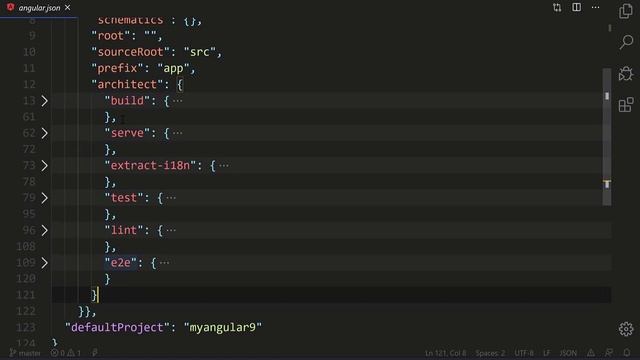The image size is (640, 360).
Task: Close the angular.json tab
Action: coord(67,8)
